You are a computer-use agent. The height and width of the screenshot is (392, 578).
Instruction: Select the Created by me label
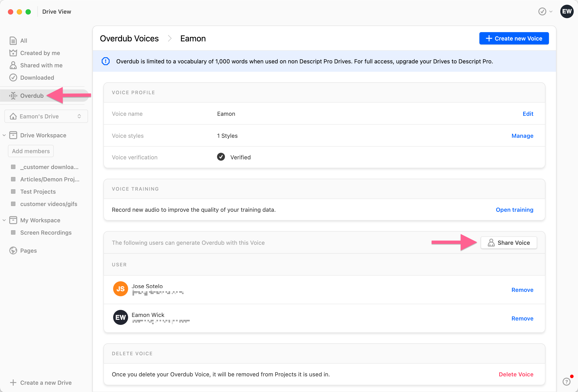coord(40,53)
